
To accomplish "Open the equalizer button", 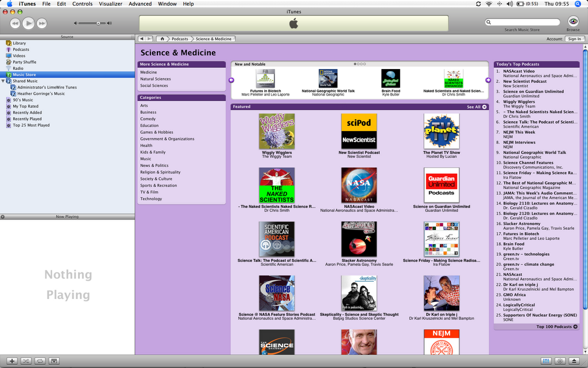I will click(546, 361).
